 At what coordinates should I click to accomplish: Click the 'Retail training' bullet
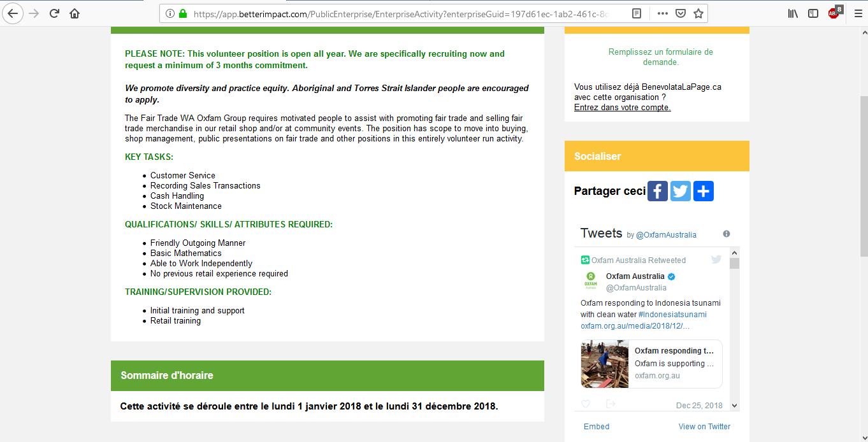click(x=175, y=321)
